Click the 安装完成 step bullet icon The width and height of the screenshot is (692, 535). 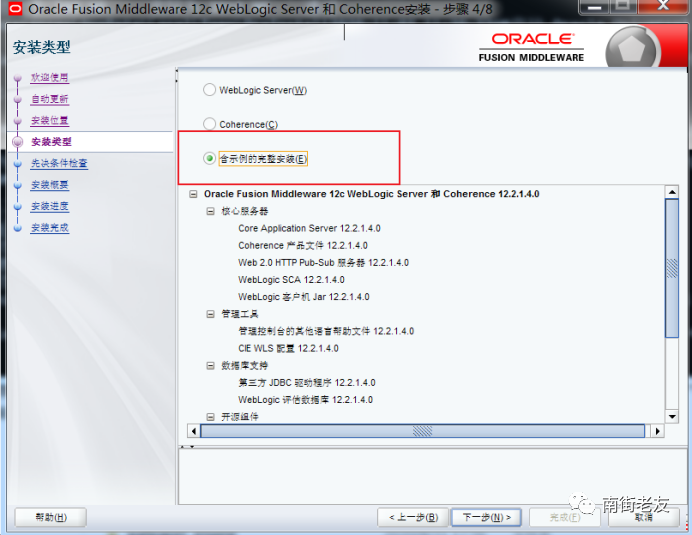pyautogui.click(x=18, y=228)
